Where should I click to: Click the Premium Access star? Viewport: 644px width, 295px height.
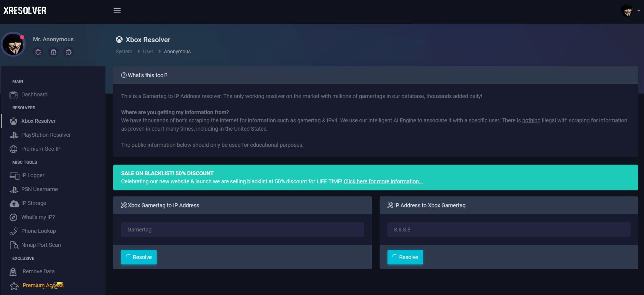(14, 285)
